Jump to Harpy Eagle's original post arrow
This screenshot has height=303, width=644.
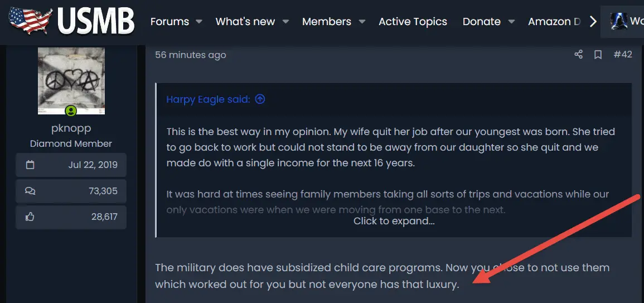click(260, 99)
